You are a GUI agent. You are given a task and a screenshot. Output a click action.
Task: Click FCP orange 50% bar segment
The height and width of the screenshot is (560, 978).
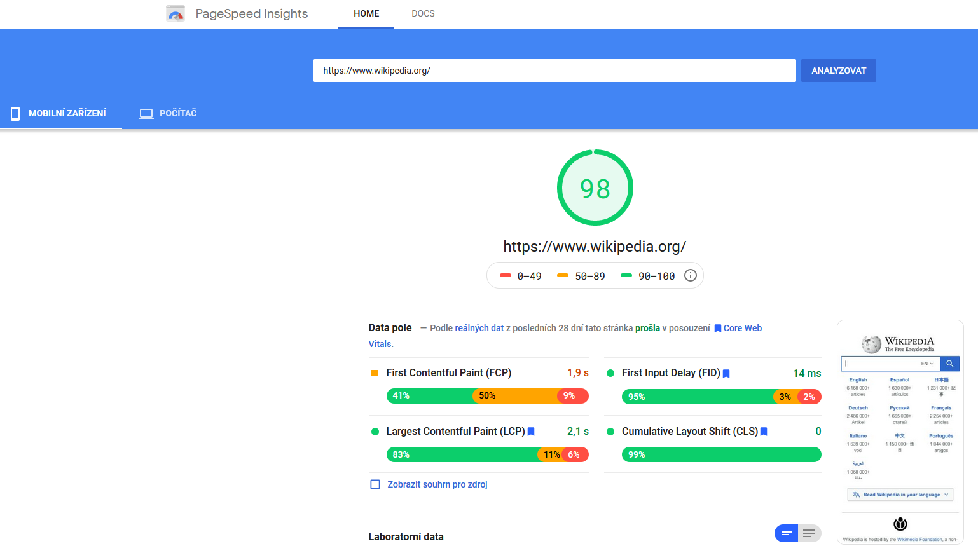coord(515,396)
